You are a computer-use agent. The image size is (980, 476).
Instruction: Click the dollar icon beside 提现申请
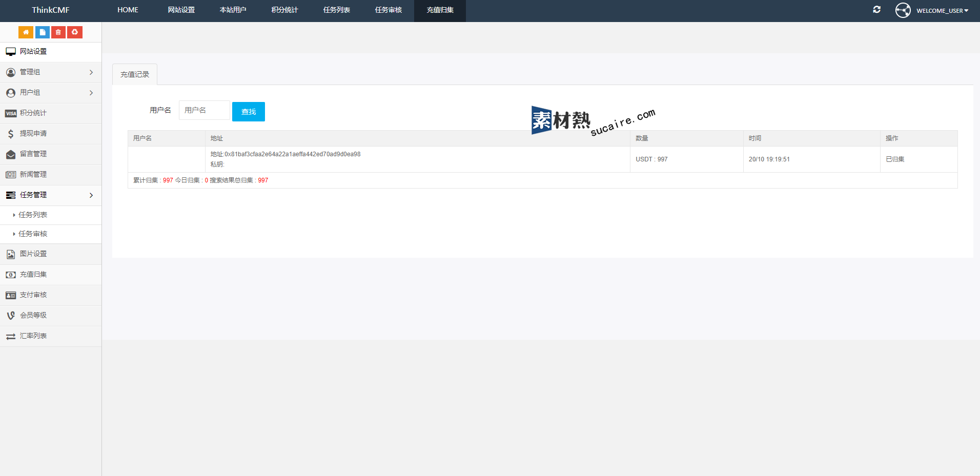(11, 134)
